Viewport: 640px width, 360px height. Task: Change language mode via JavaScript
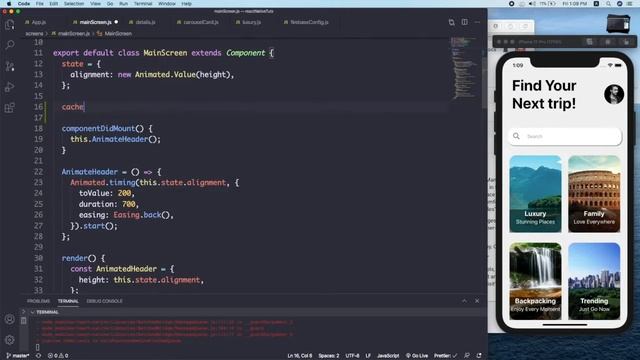tap(388, 356)
